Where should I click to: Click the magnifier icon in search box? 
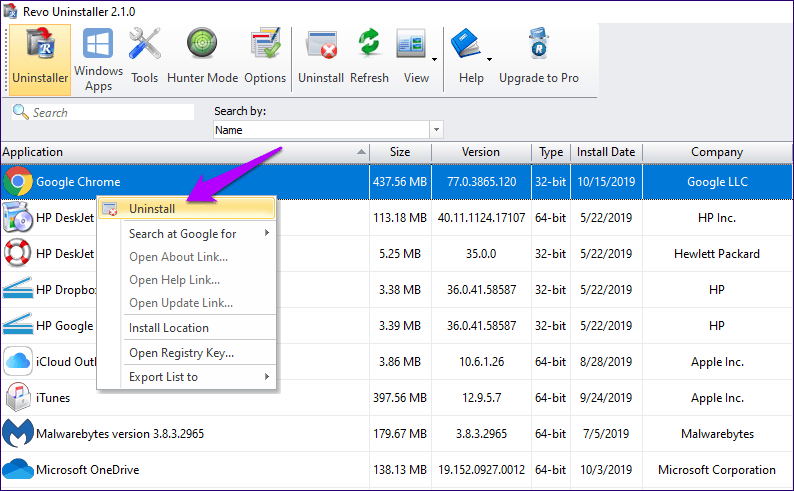coord(20,112)
